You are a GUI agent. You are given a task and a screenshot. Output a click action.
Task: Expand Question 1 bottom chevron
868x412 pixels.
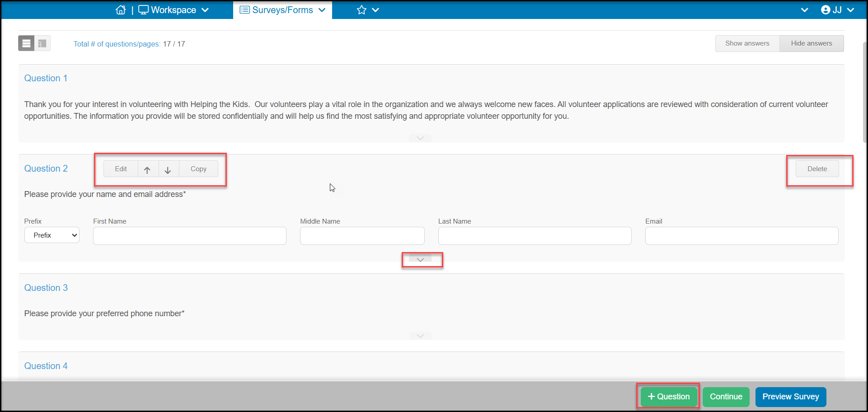420,138
